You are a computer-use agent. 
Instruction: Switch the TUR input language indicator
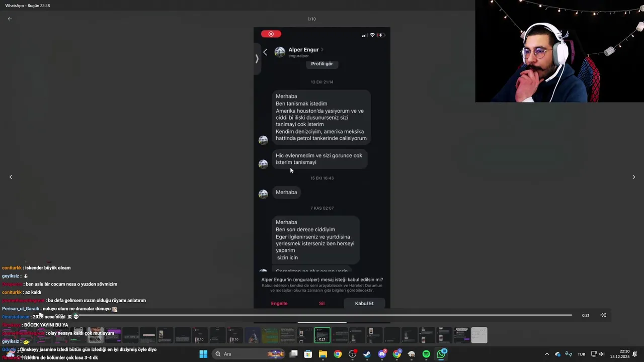[581, 354]
